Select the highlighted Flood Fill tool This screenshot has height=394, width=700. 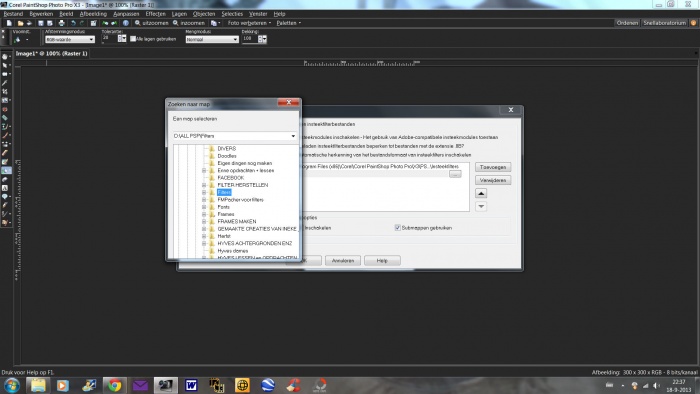pos(6,171)
